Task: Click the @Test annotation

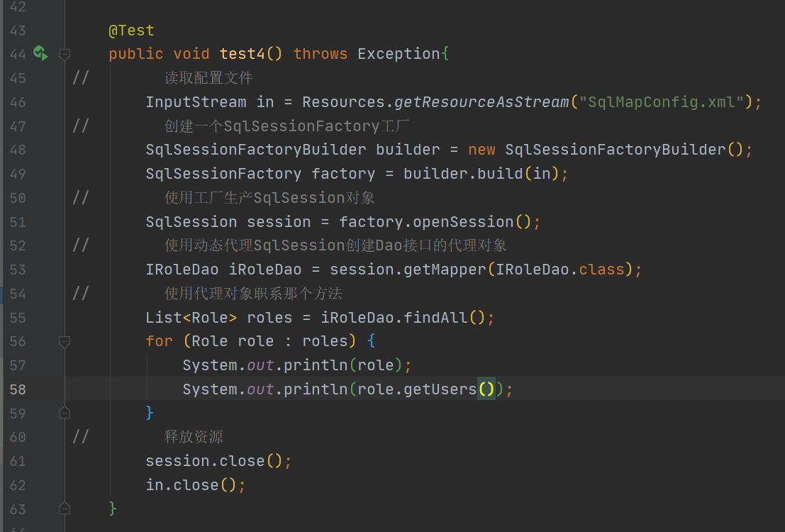Action: pyautogui.click(x=131, y=31)
